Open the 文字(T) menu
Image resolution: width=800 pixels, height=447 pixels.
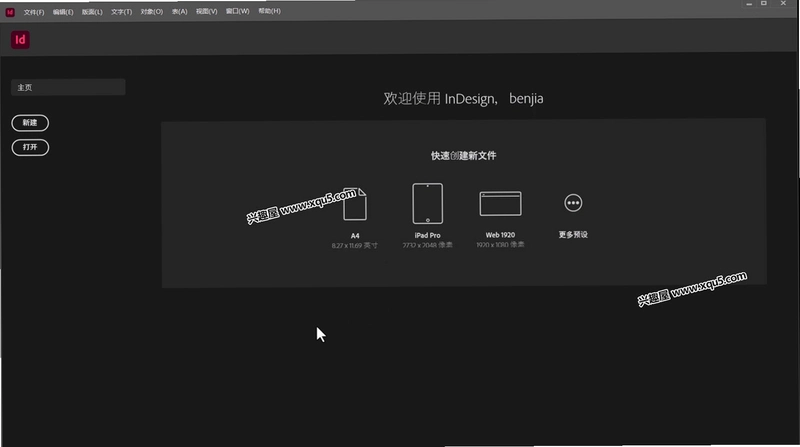[x=121, y=12]
